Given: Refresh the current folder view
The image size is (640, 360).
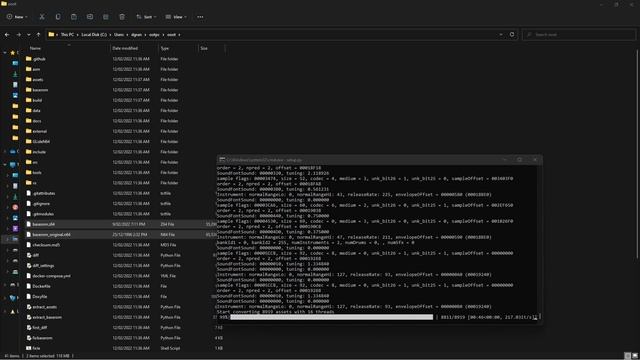Looking at the screenshot, I should coord(512,35).
